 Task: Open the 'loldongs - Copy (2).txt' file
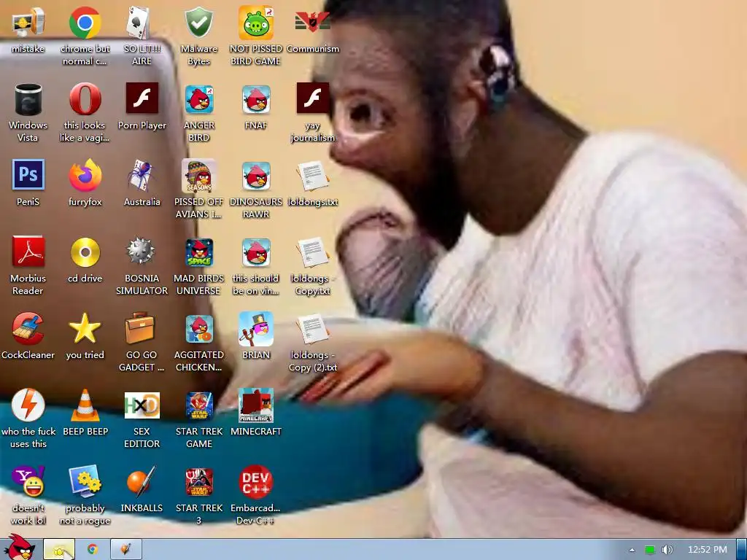tap(312, 329)
